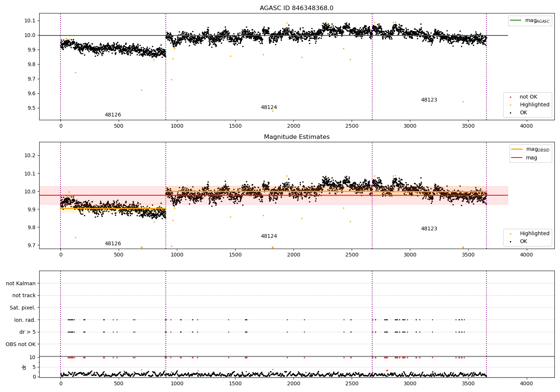Click the rotated 'dr' axis label

24,367
